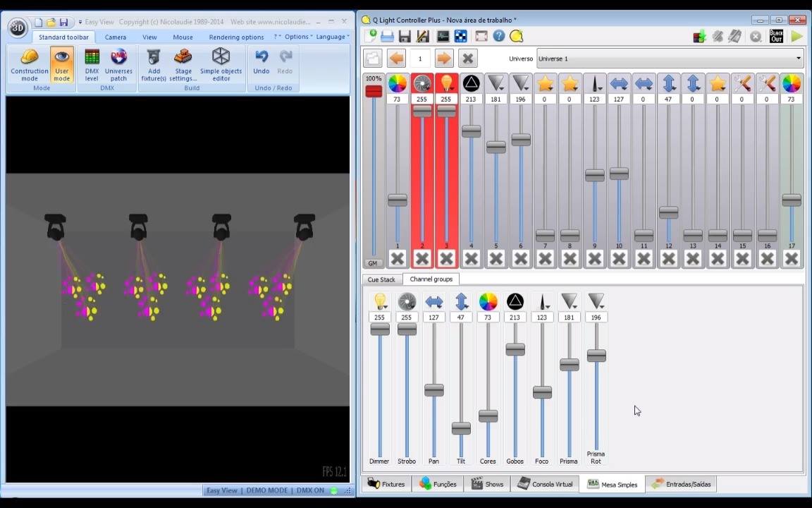812x508 pixels.
Task: Reset universe with gray X button
Action: pyautogui.click(x=467, y=58)
